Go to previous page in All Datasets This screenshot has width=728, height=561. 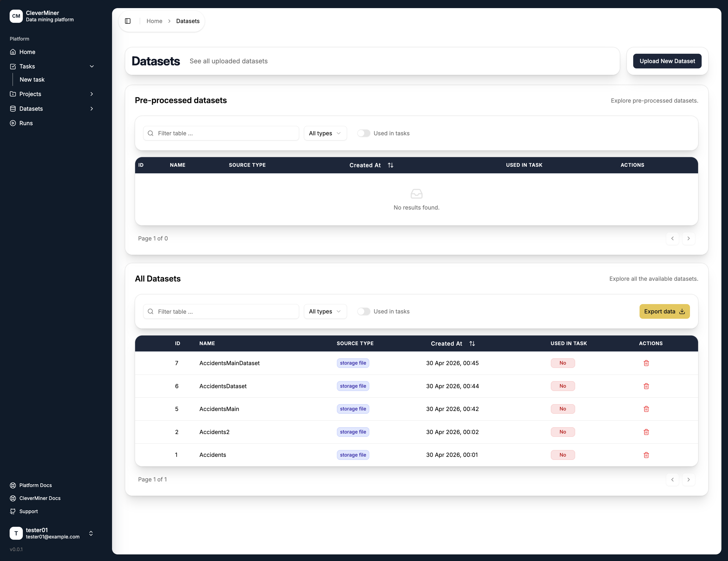point(672,479)
